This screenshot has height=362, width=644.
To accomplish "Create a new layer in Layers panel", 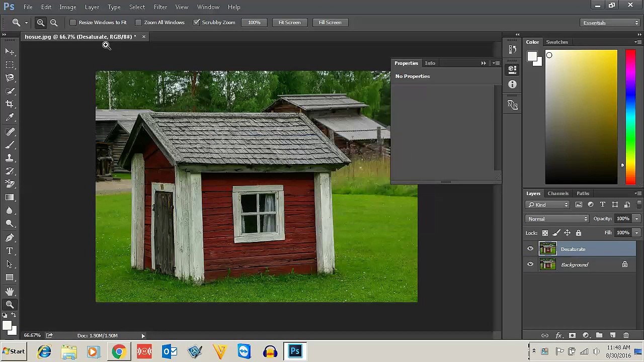I will 613,335.
